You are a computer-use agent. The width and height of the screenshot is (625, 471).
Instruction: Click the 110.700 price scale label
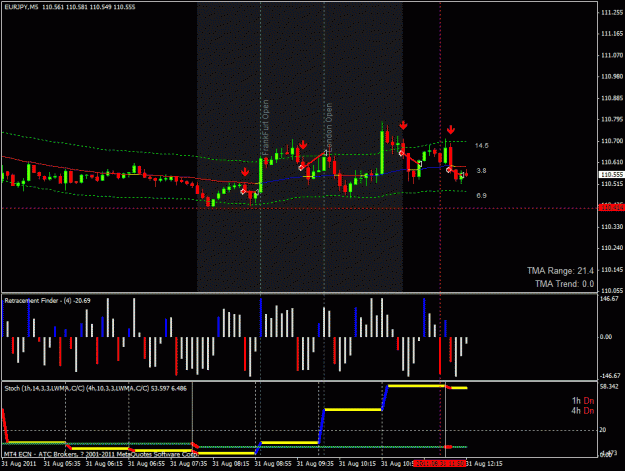click(612, 141)
